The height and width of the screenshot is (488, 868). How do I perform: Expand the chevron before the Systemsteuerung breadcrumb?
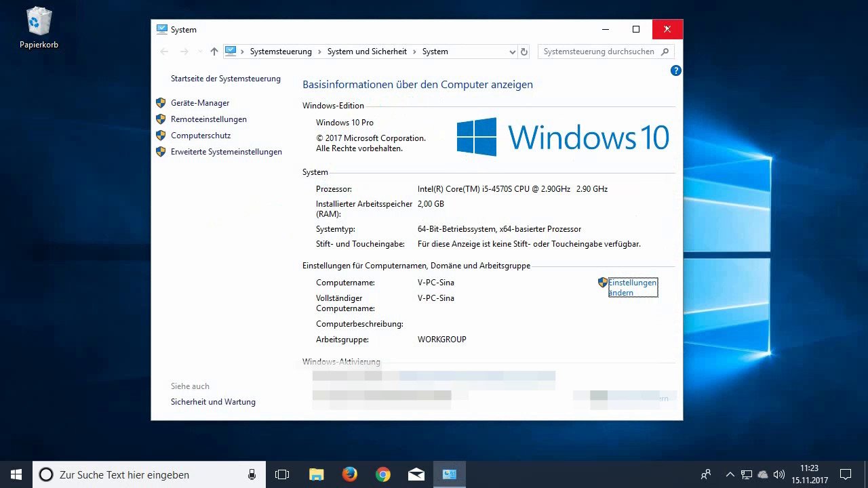[x=242, y=52]
